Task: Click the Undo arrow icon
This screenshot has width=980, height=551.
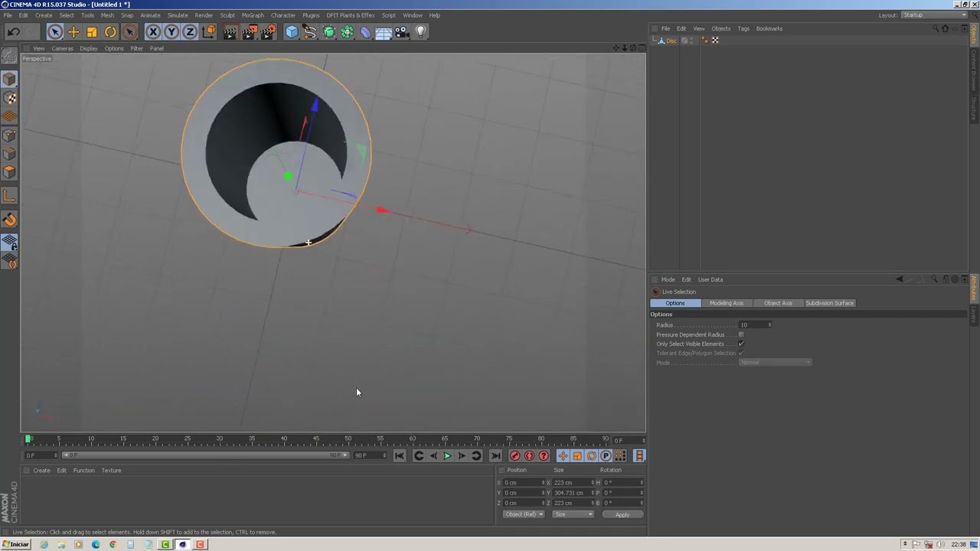Action: pos(13,31)
